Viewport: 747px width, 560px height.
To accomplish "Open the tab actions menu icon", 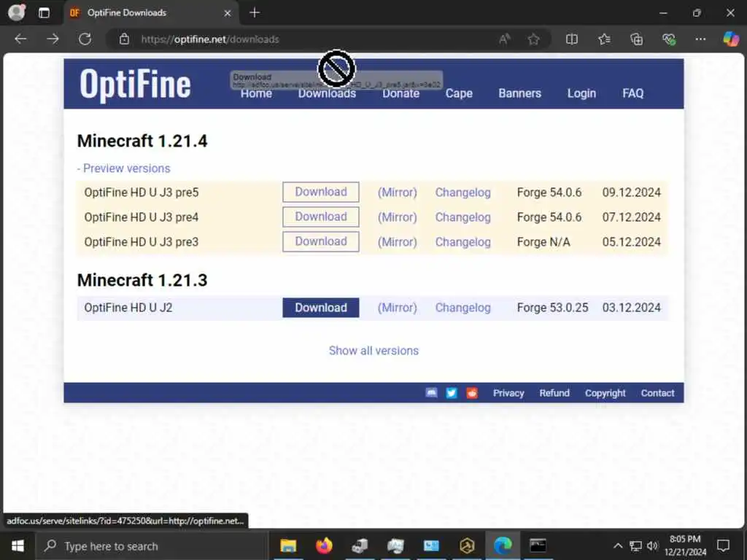I will click(x=44, y=13).
